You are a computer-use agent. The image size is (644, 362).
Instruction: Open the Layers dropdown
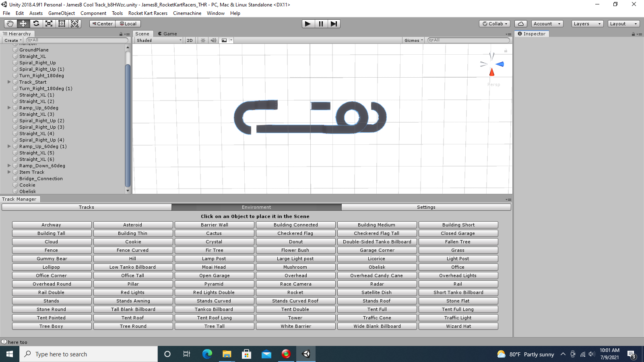click(x=587, y=24)
